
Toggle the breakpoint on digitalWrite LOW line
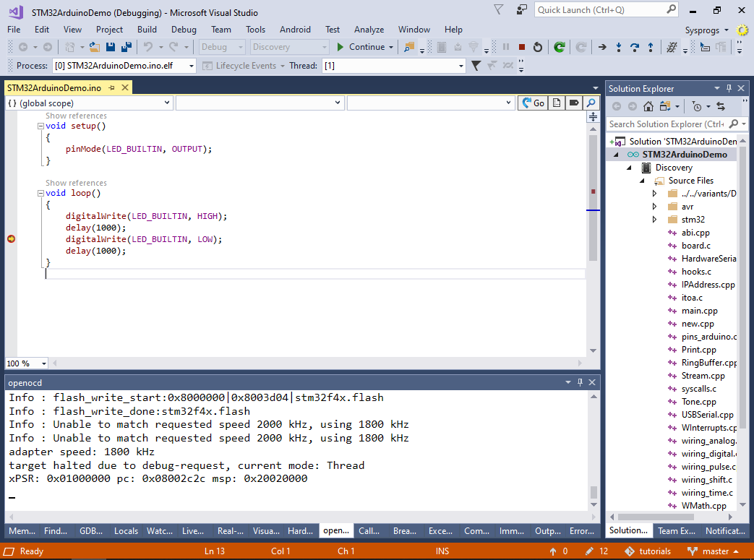(11, 239)
